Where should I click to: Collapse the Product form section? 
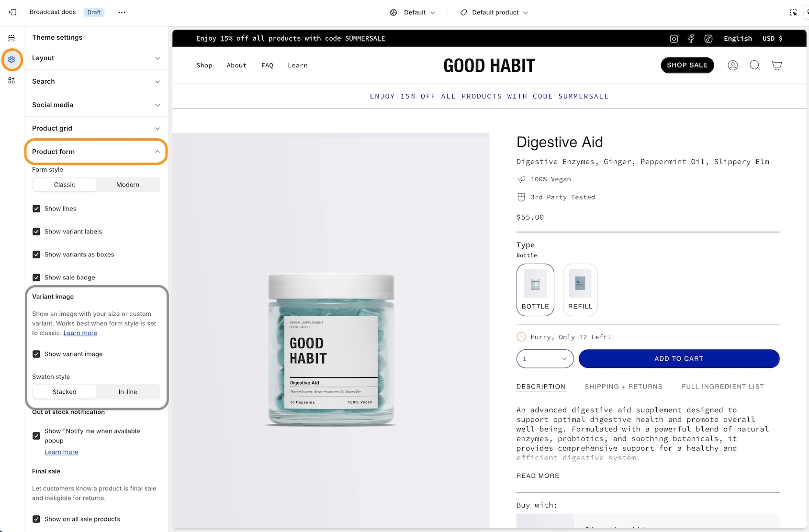tap(96, 152)
